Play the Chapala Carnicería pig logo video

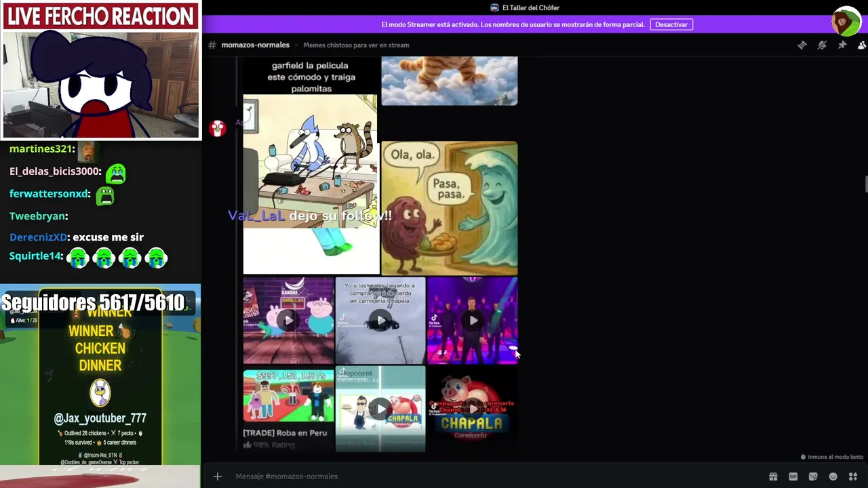click(473, 409)
